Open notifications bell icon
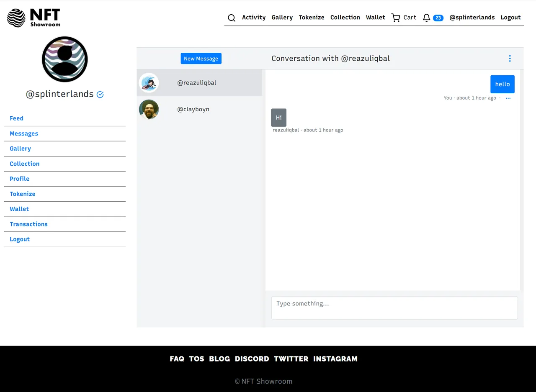536x392 pixels. pyautogui.click(x=426, y=18)
